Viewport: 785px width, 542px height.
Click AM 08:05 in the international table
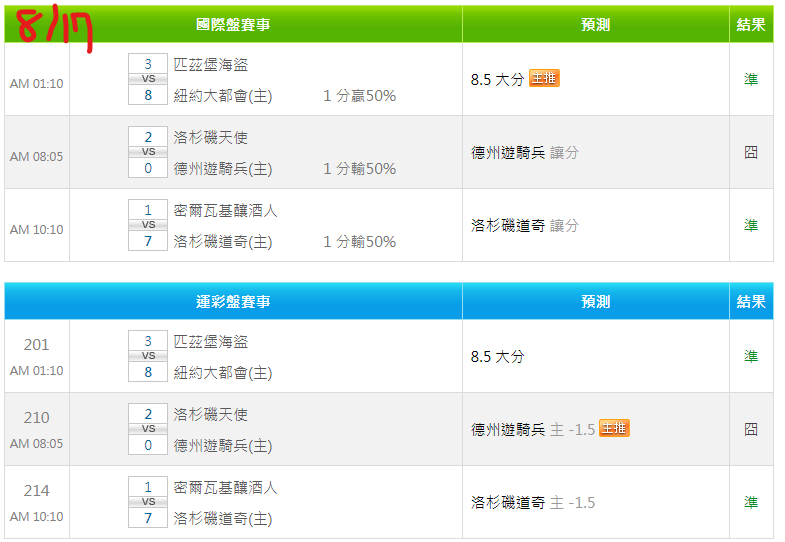pos(37,157)
